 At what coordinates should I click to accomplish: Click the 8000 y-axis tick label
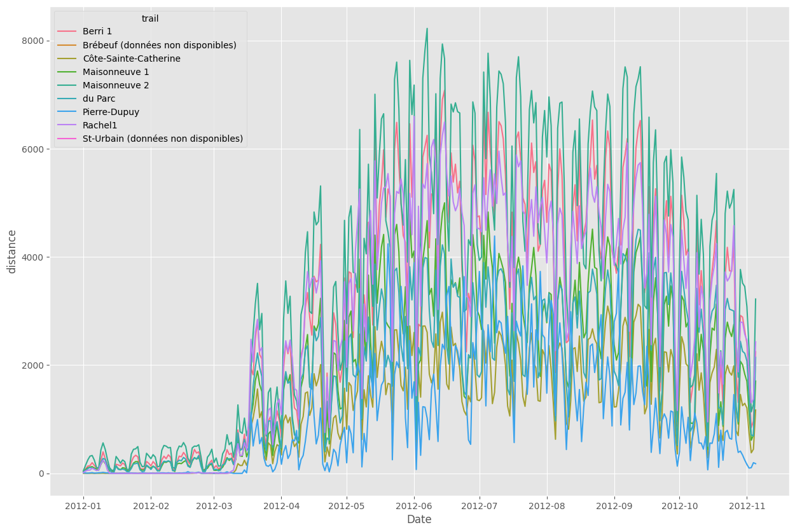tap(32, 41)
